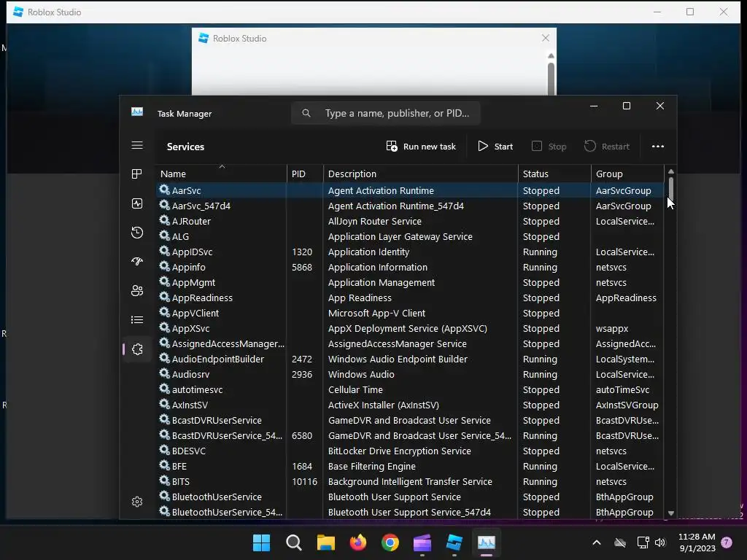Open File Explorer from taskbar
The image size is (747, 560).
click(x=326, y=542)
